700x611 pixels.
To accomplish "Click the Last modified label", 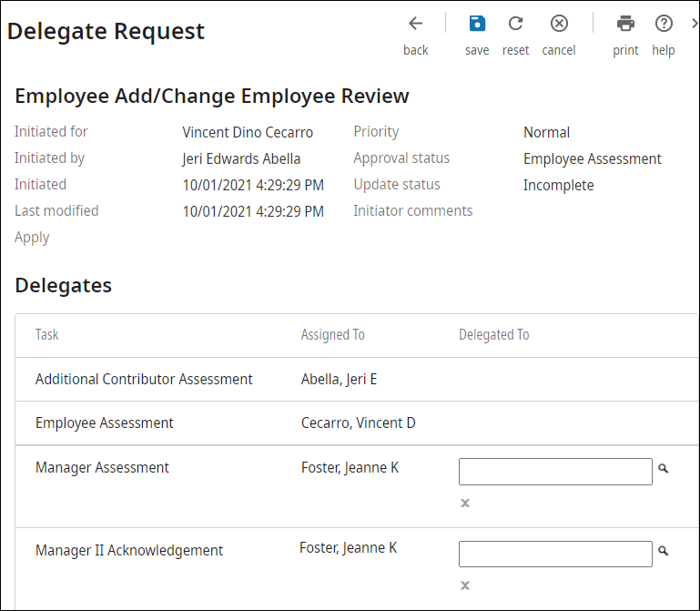I will pyautogui.click(x=56, y=211).
